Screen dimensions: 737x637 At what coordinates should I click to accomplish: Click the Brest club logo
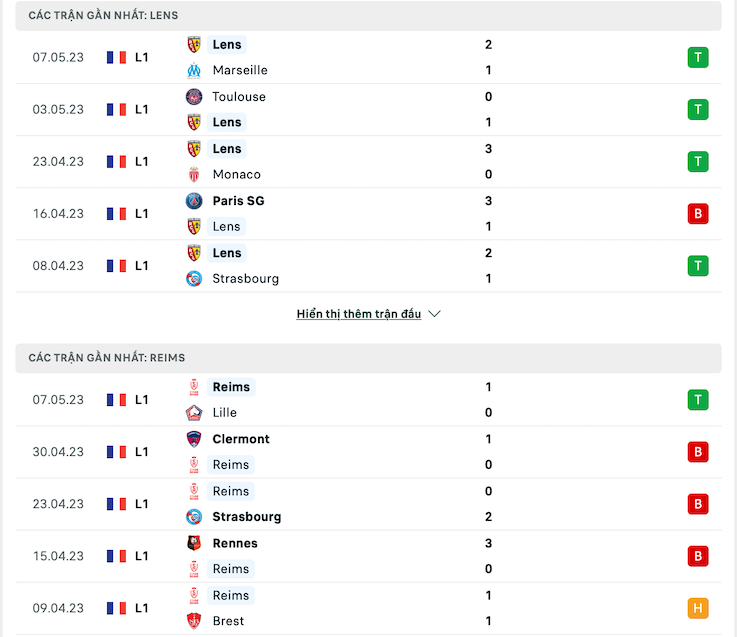click(194, 621)
